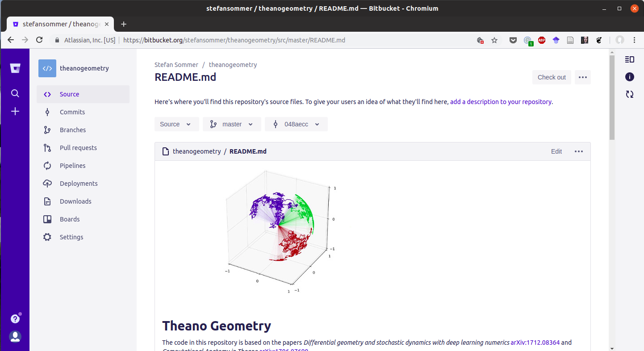Close the stefansommer / theanogeometry browser tab

(x=107, y=24)
